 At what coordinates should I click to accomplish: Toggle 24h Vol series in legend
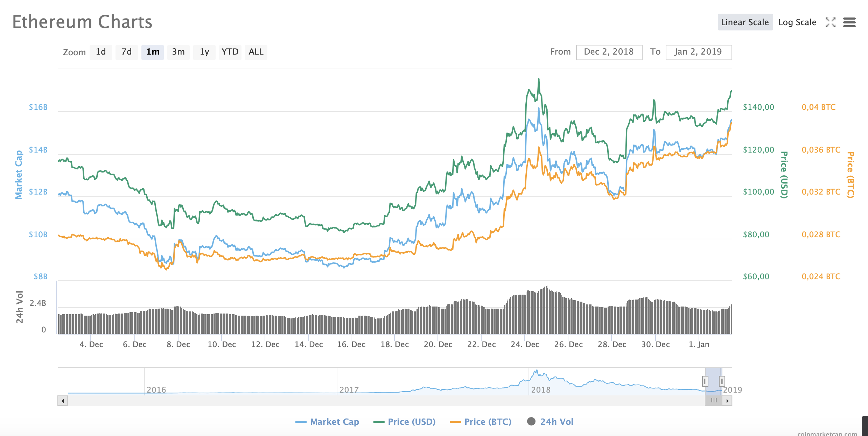click(551, 422)
